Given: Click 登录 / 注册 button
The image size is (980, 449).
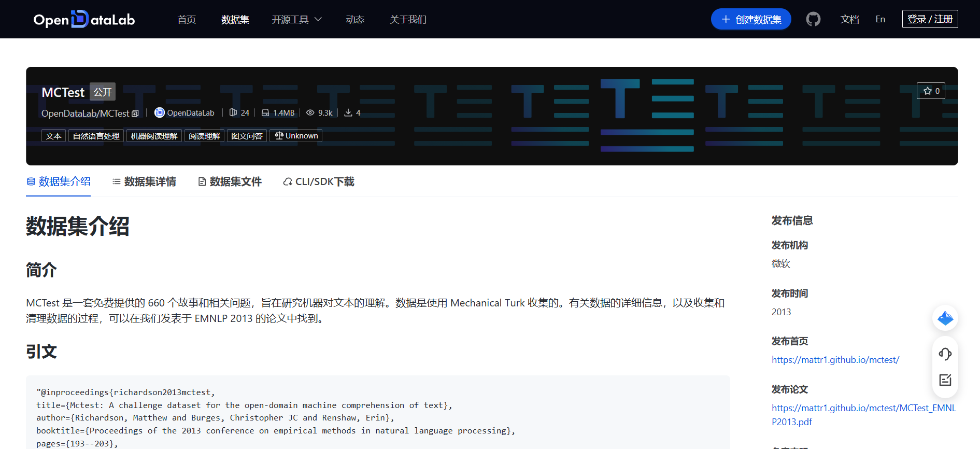Looking at the screenshot, I should pyautogui.click(x=930, y=19).
